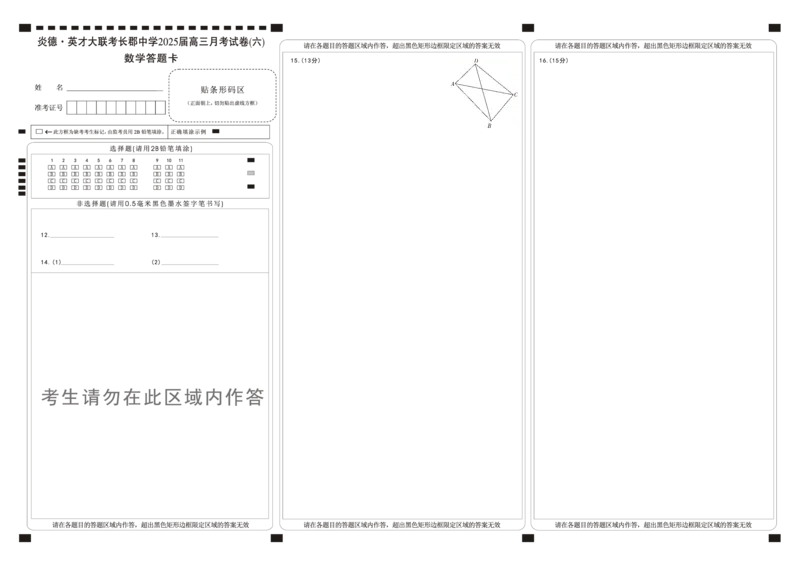Click the white geometry diagram thumbnail
The height and width of the screenshot is (566, 800).
pyautogui.click(x=483, y=95)
